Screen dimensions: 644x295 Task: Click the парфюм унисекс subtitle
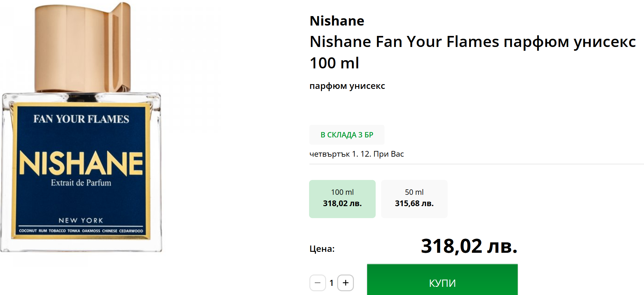pos(347,86)
